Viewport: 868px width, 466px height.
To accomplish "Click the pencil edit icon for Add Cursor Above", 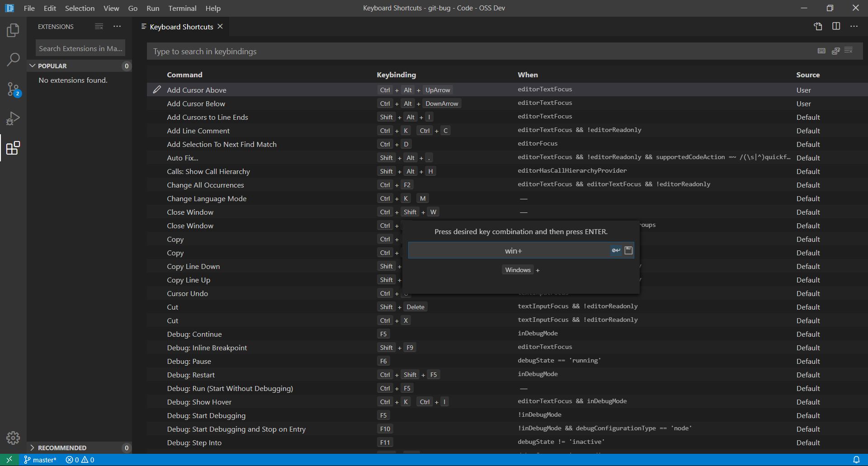I will point(157,90).
